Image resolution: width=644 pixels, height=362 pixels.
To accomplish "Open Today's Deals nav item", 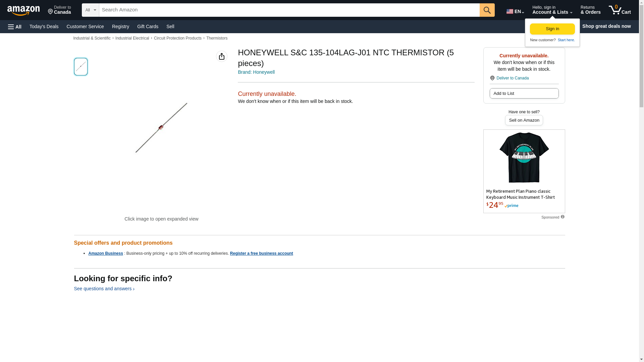I will pos(44,26).
